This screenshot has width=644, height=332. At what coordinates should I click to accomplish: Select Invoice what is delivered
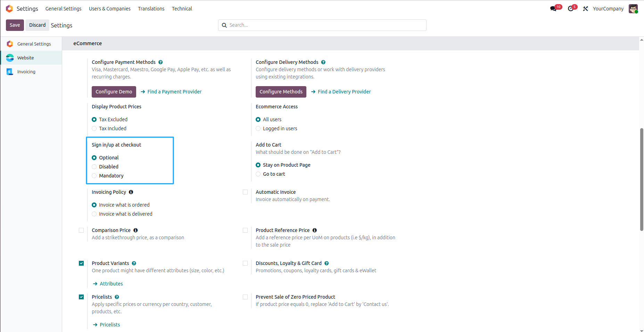(94, 214)
